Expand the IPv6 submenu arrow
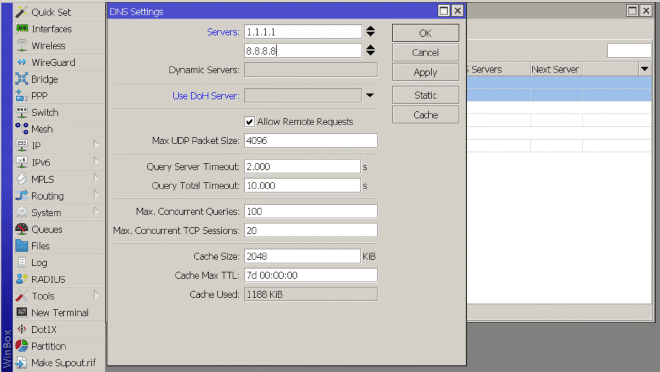Image resolution: width=660 pixels, height=372 pixels. (96, 162)
